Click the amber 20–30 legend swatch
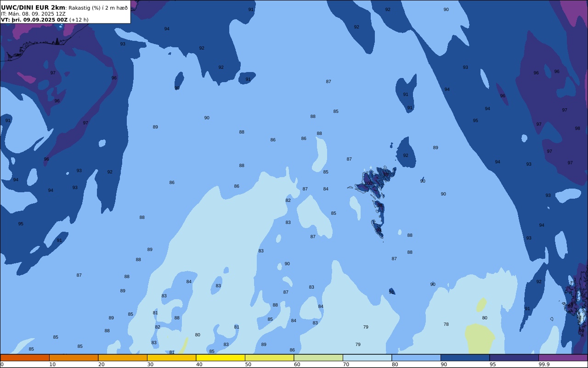Viewport: 588px width, 368px height. pos(123,357)
